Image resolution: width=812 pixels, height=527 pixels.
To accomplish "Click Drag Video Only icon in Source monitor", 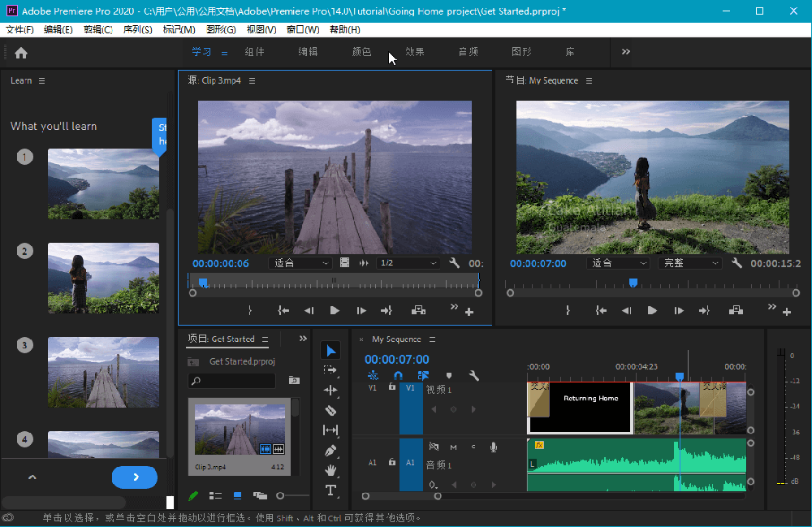I will coord(344,263).
